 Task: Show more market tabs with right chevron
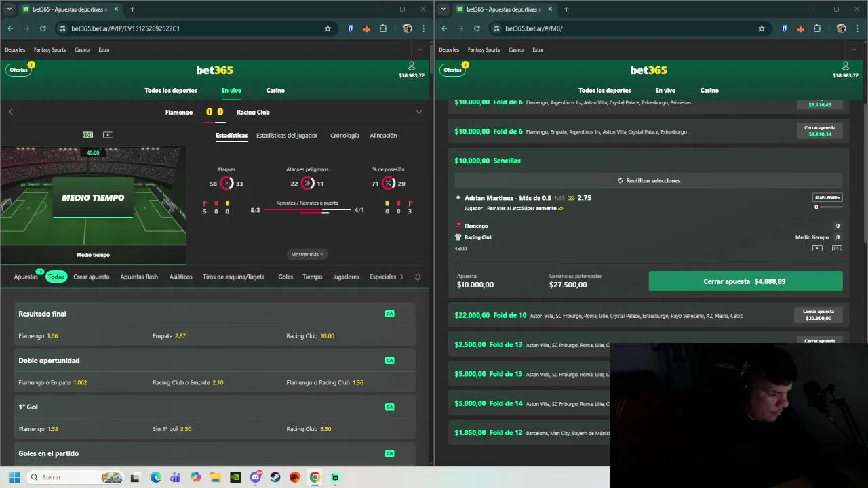pos(401,277)
